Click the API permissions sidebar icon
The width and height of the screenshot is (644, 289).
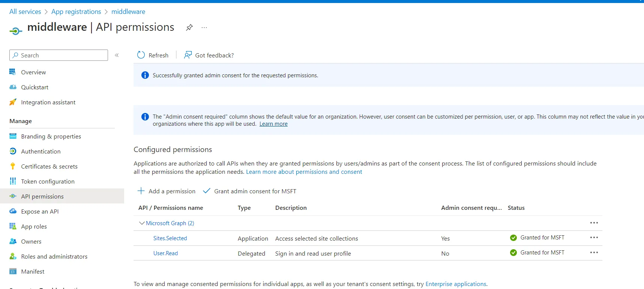point(13,196)
